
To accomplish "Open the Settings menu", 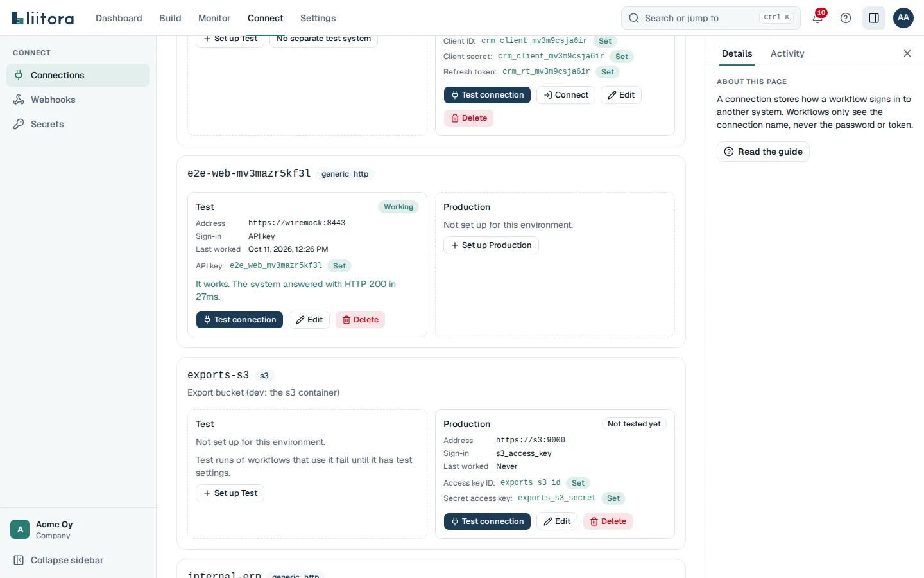I will [x=318, y=18].
